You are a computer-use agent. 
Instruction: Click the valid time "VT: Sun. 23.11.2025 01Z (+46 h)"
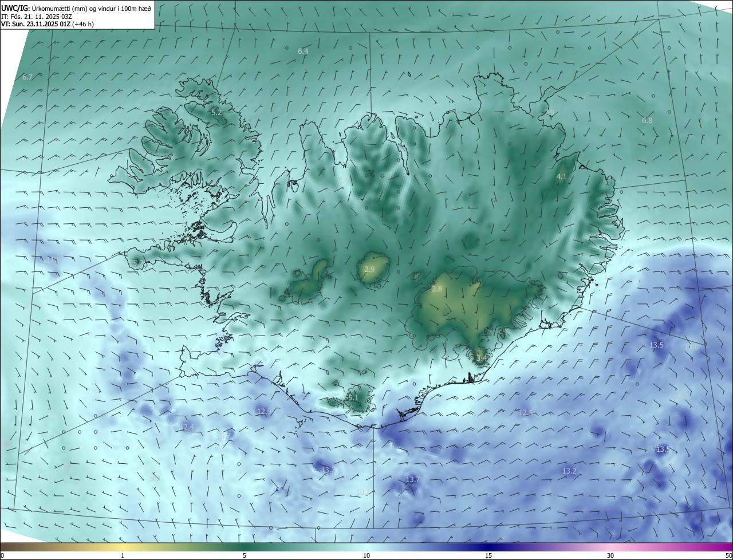coord(48,25)
